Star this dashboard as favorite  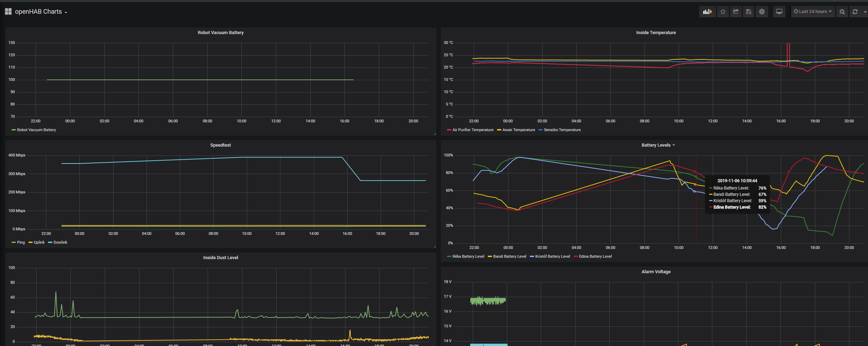click(723, 12)
